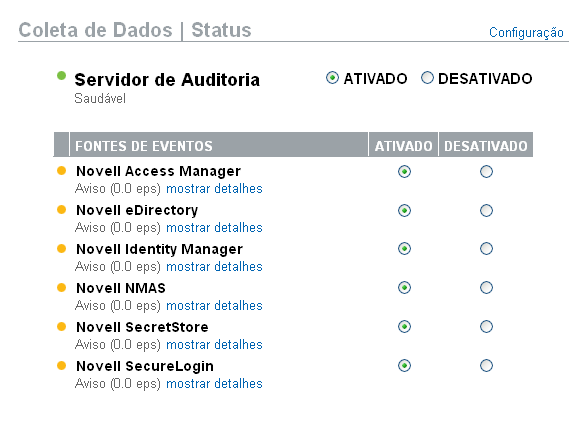Click green status dot beside Servidor de Auditoria
The height and width of the screenshot is (435, 587).
[61, 76]
